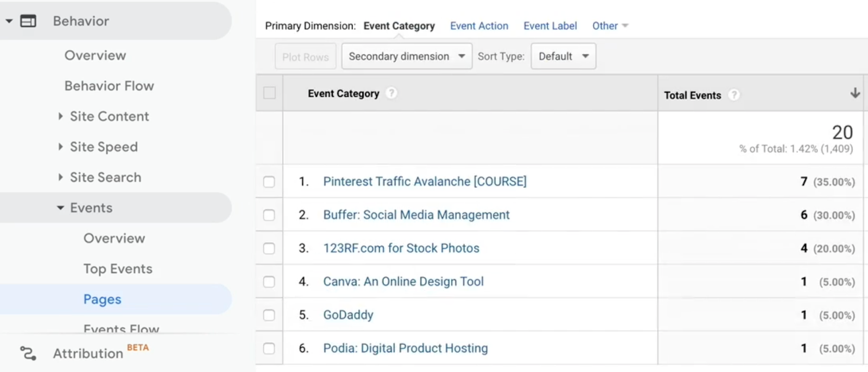Open the Sort Type Default dropdown
The image size is (868, 372).
coord(563,56)
